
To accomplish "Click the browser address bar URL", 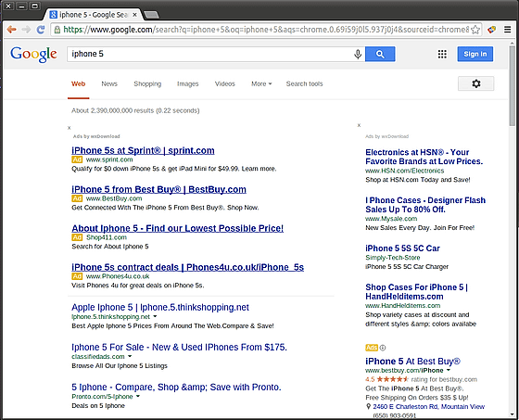I will tap(266, 30).
